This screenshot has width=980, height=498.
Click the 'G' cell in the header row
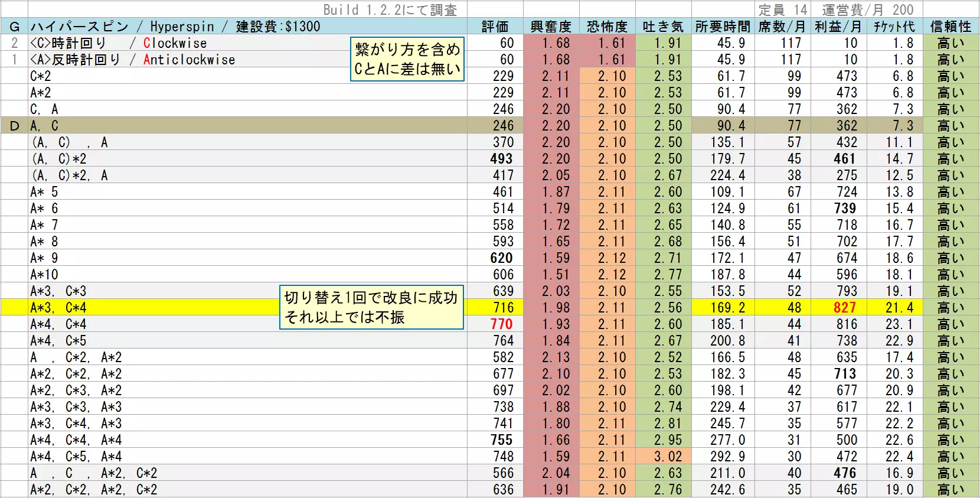15,27
